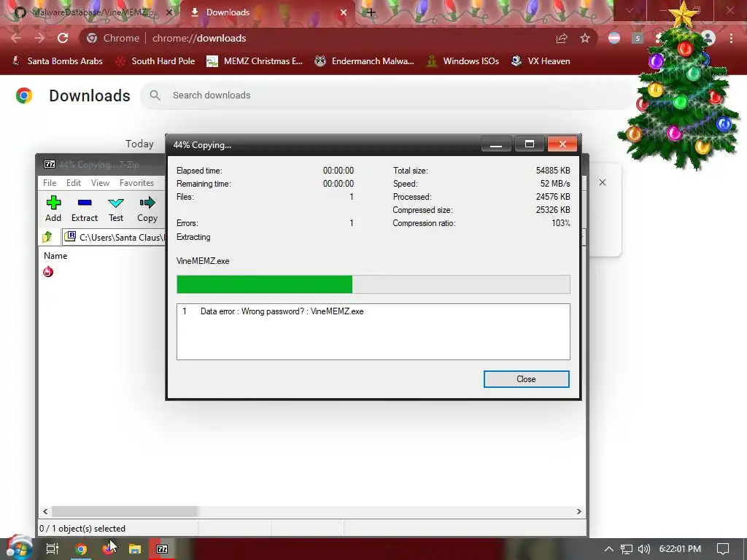Open the notification center icon
747x560 pixels.
723,549
